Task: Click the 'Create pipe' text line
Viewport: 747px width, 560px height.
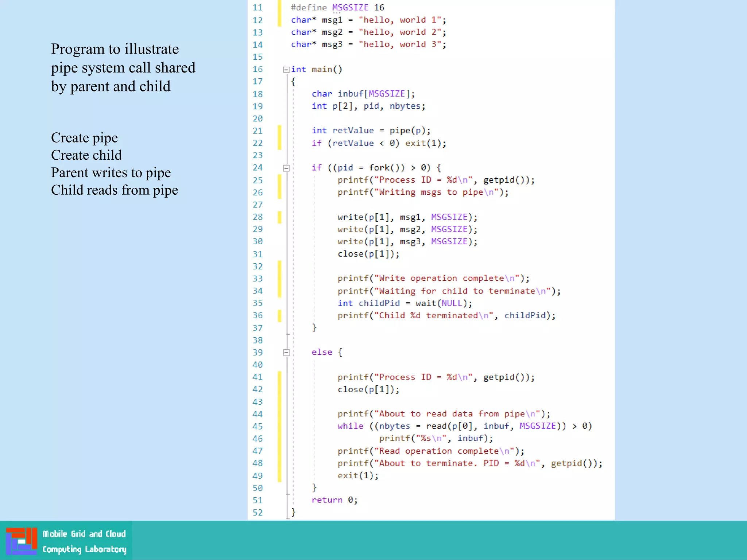Action: point(84,138)
